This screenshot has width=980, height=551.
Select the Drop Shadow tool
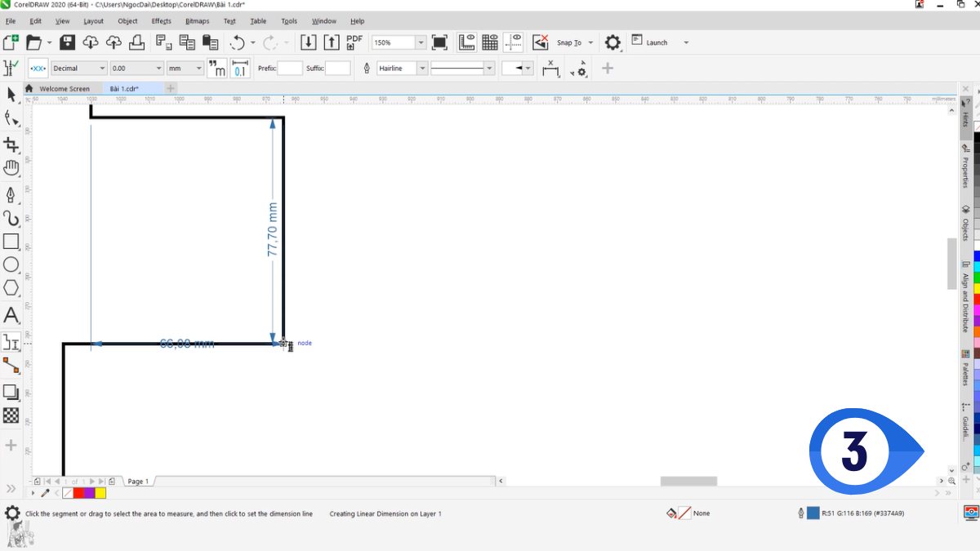point(11,392)
